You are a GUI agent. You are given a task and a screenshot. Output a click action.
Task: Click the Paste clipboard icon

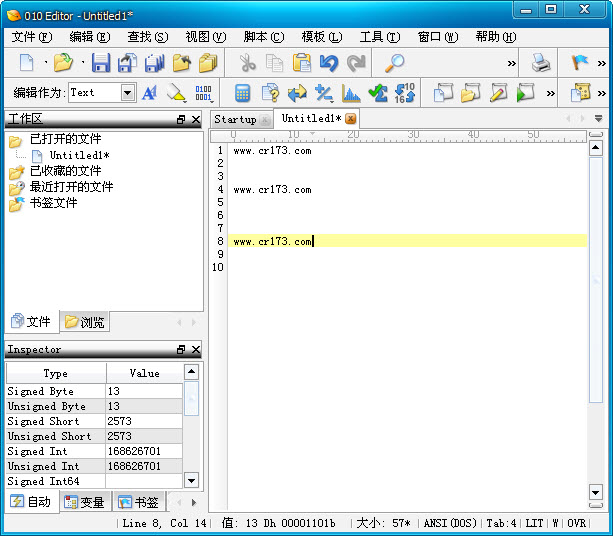pos(302,63)
